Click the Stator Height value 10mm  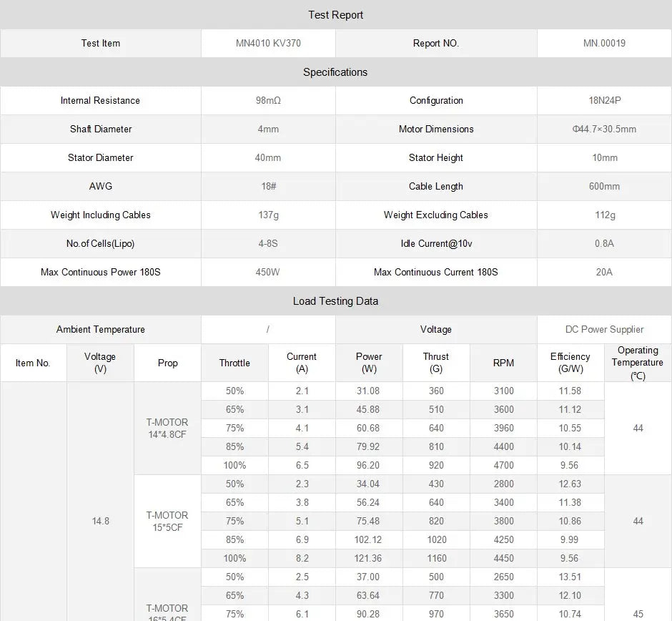[604, 158]
